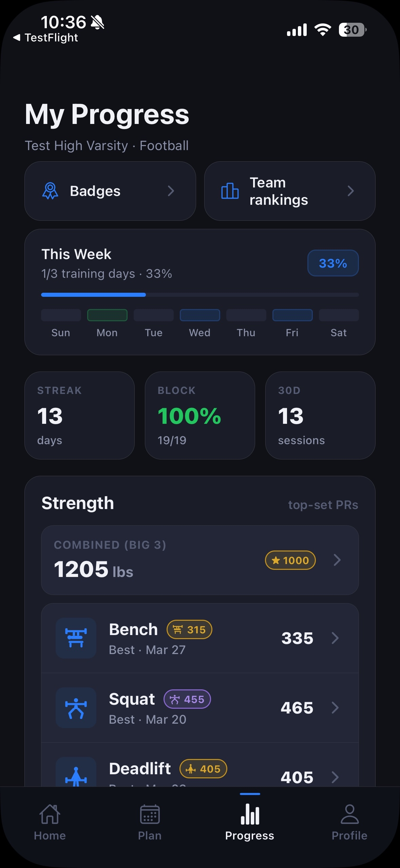Select the Badges medal icon
This screenshot has height=868, width=400.
click(x=50, y=191)
